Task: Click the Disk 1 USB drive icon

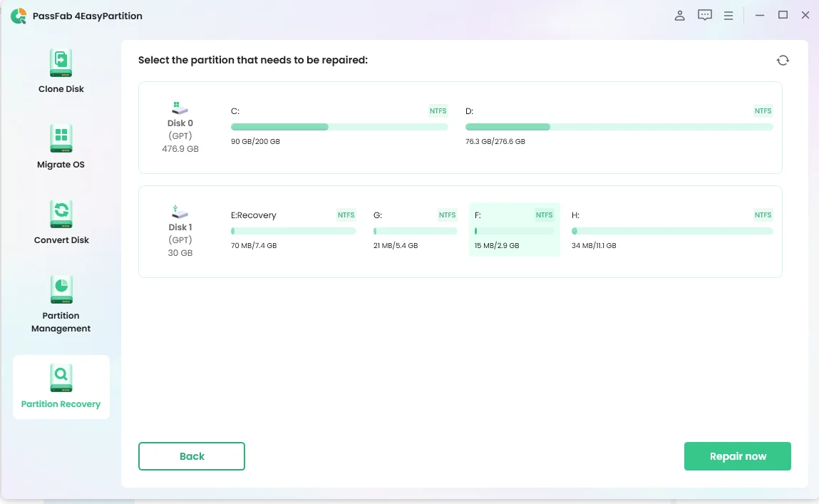Action: 180,212
